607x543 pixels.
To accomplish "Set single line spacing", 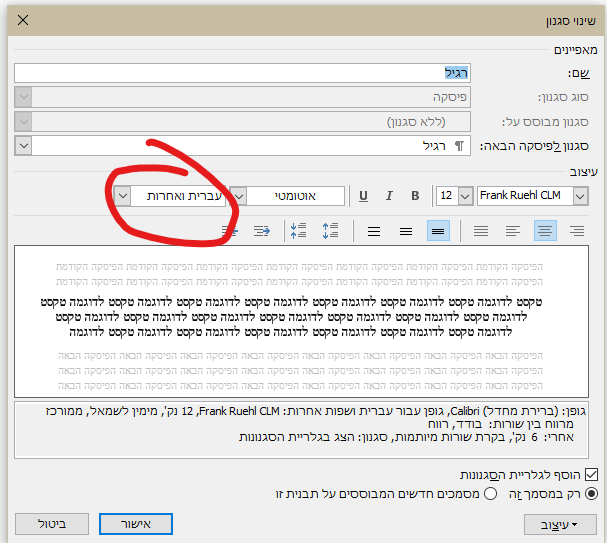I will pos(438,231).
